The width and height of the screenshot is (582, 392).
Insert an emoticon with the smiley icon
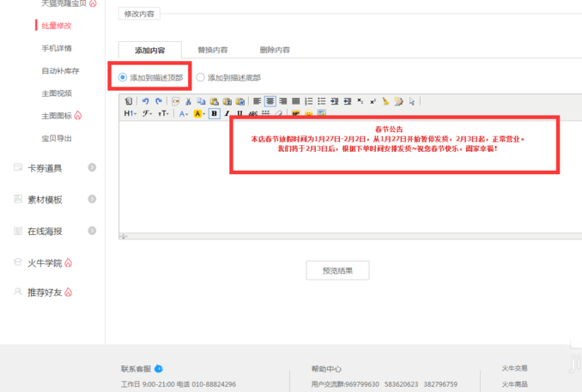308,113
